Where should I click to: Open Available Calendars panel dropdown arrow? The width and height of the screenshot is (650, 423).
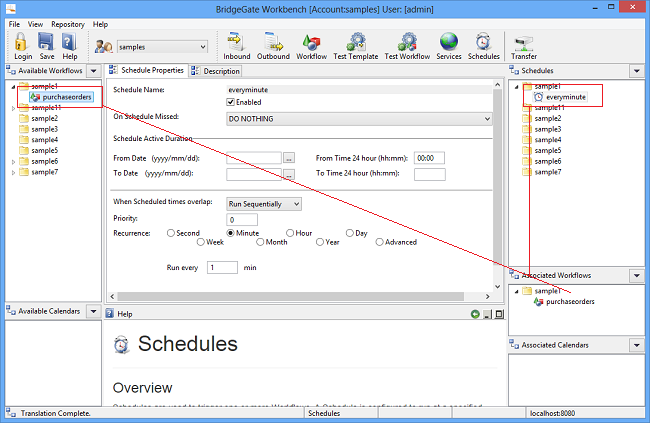(x=94, y=311)
